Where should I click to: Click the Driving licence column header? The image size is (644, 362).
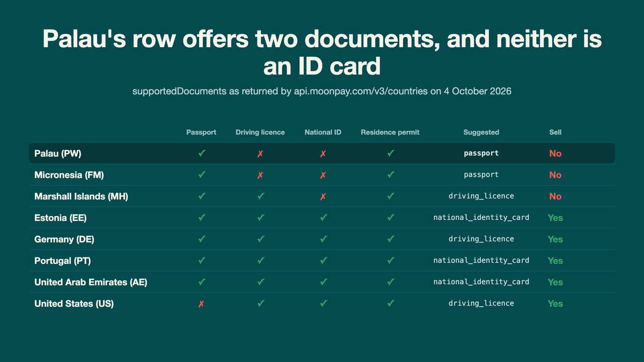[260, 132]
